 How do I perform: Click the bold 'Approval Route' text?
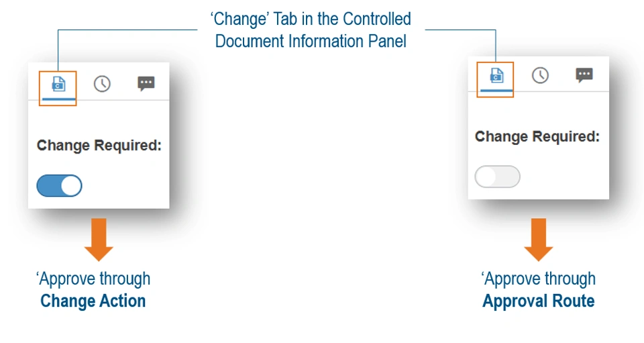pyautogui.click(x=539, y=301)
